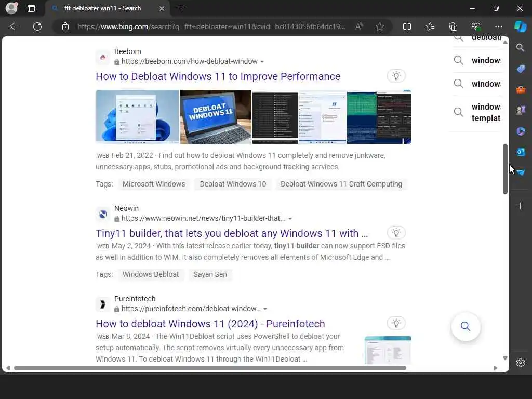Open Settings and more menu
The width and height of the screenshot is (532, 399).
pyautogui.click(x=498, y=26)
